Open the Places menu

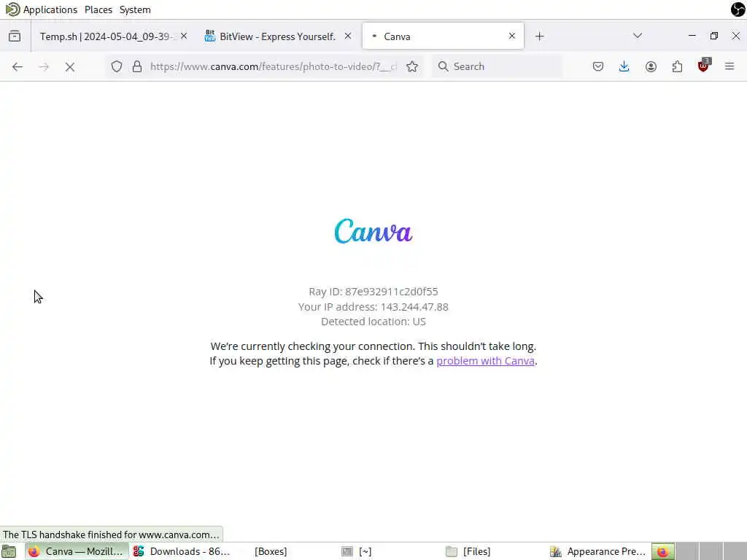[98, 9]
